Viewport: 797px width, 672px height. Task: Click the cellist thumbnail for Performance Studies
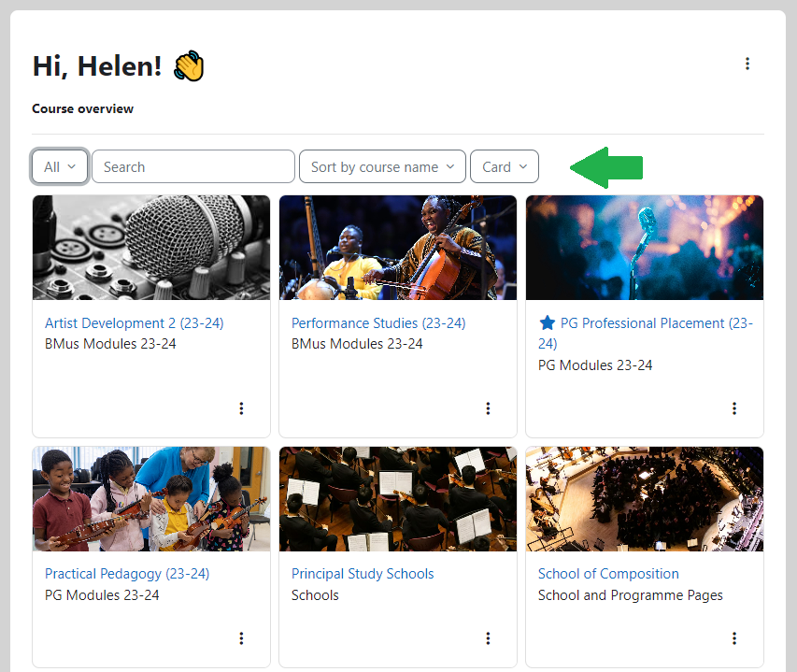click(x=398, y=248)
